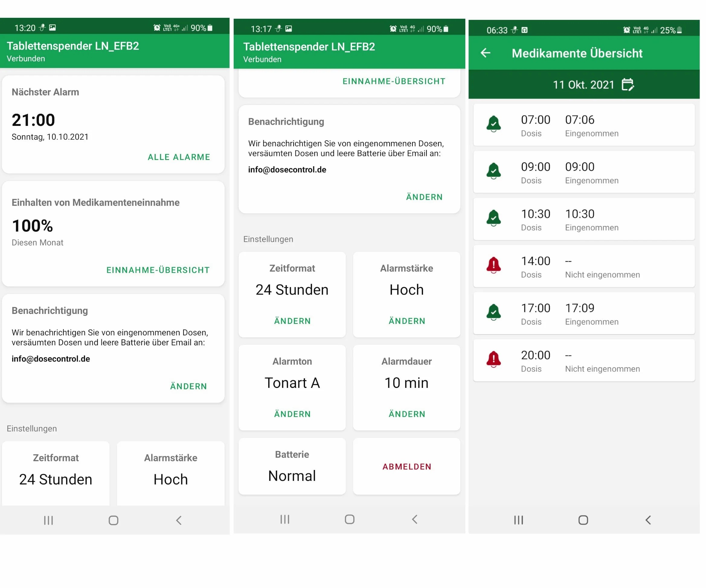Tap the email info@dosecontrol.de on the middle screen
This screenshot has width=706, height=588.
(x=287, y=170)
